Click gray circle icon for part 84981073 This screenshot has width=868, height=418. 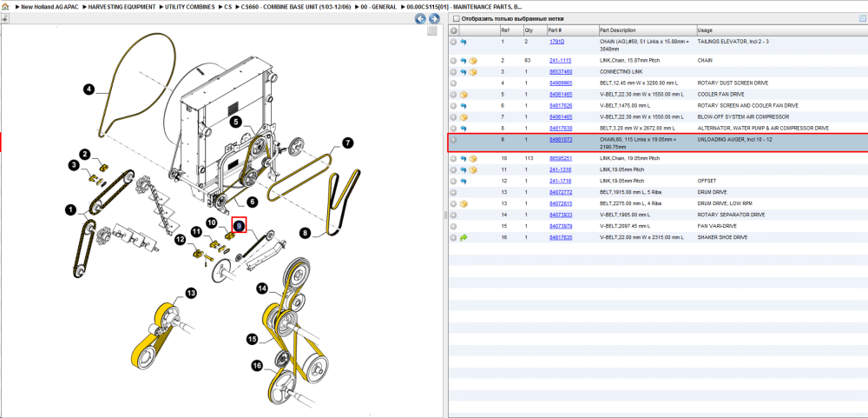coord(453,140)
